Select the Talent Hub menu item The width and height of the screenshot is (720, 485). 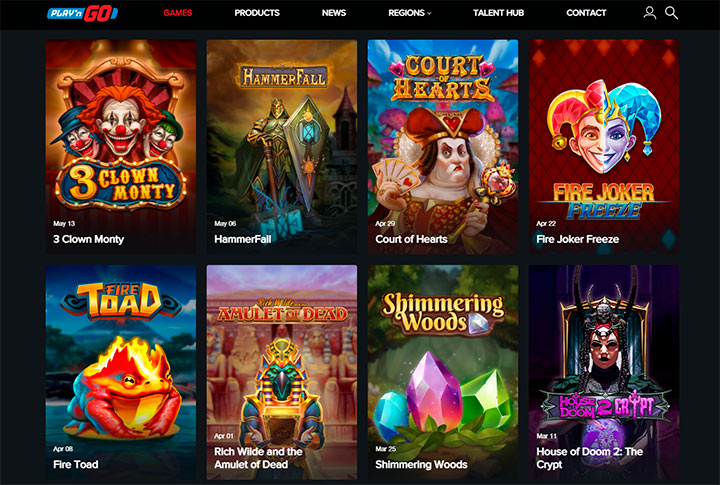498,13
